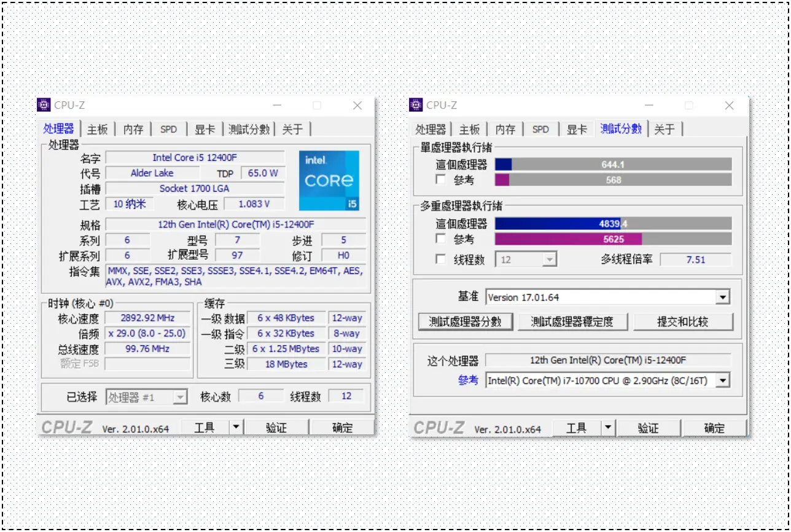The height and width of the screenshot is (532, 791).
Task: Click the 工具 button in the left window
Action: tap(205, 428)
